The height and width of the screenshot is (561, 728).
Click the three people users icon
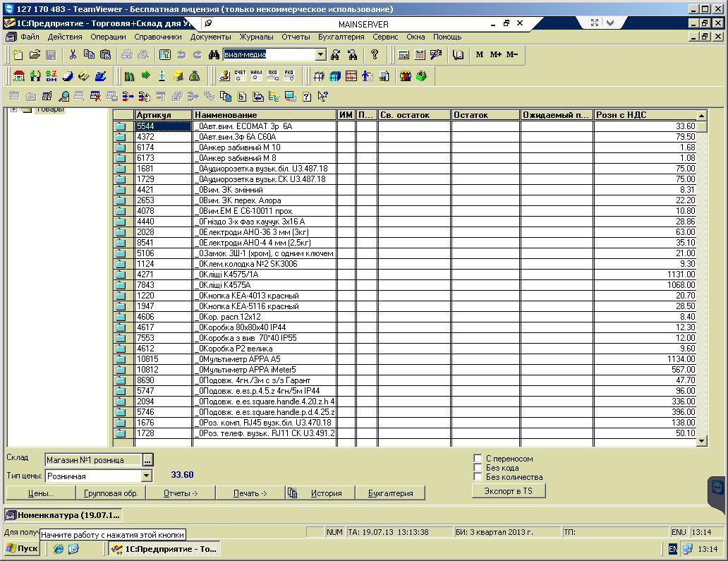click(x=406, y=76)
